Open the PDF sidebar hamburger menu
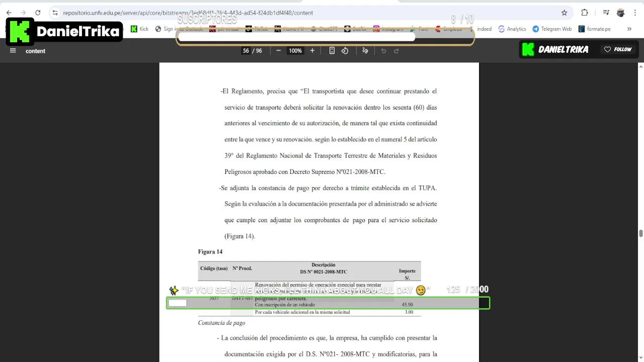 (13, 50)
